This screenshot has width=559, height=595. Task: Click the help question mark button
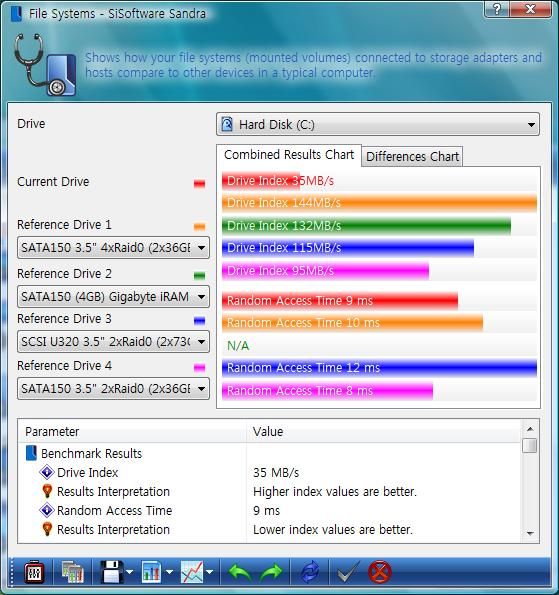[x=497, y=9]
